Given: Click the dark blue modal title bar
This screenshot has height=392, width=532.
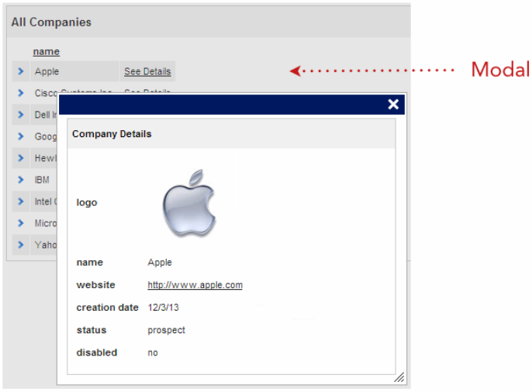Looking at the screenshot, I should 232,105.
